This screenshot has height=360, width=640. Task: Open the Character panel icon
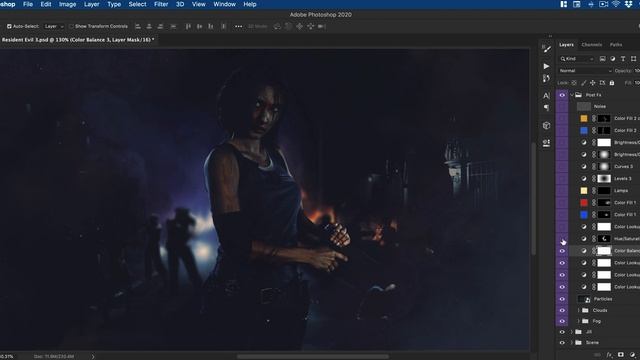547,96
